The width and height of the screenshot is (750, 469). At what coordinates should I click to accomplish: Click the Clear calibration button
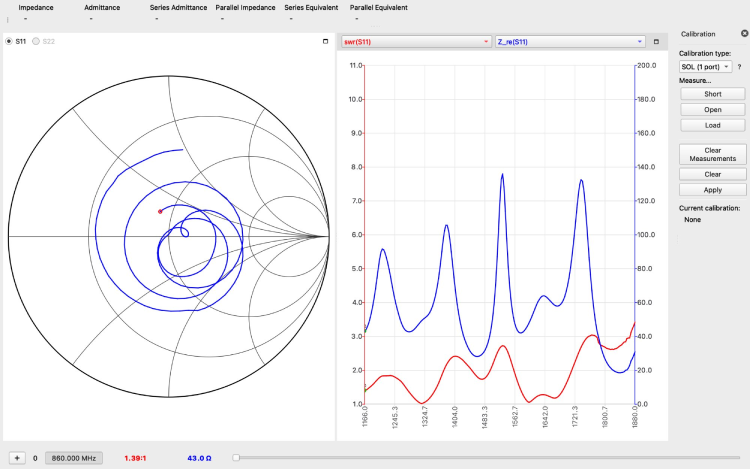[712, 174]
